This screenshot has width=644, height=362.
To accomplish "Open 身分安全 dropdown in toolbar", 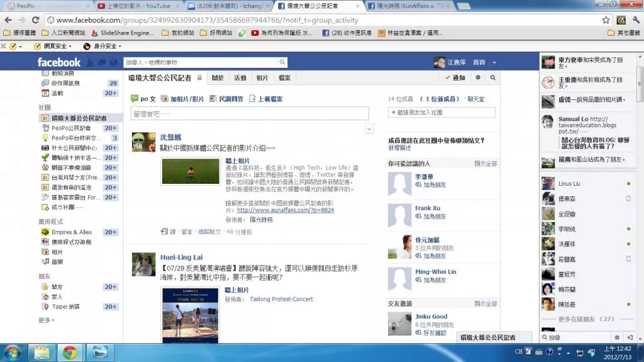I will pos(103,46).
